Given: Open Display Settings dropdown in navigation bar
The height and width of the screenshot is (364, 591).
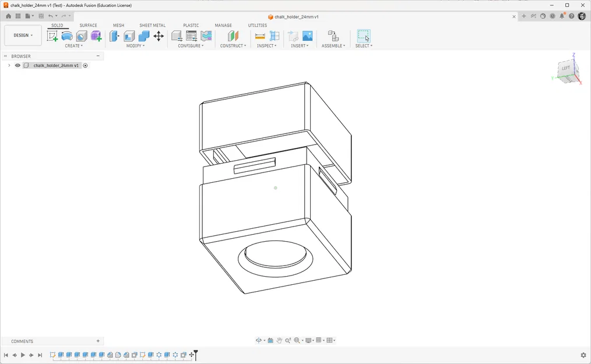Looking at the screenshot, I should point(309,340).
